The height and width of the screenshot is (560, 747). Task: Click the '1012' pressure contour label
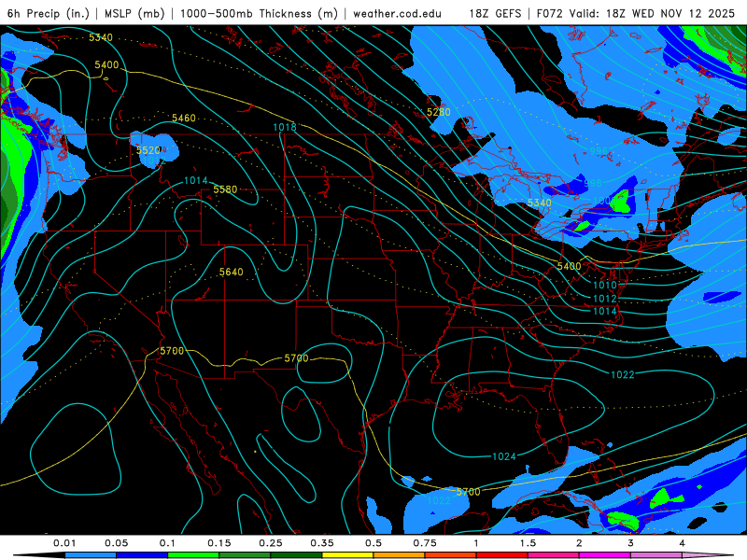coord(604,299)
